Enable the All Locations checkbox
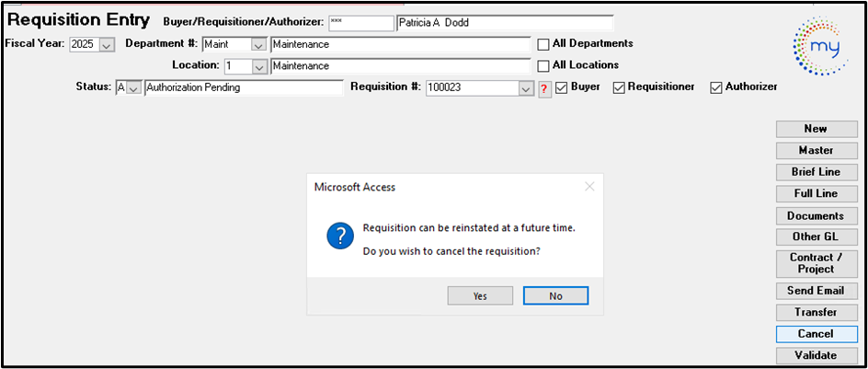 (x=543, y=65)
